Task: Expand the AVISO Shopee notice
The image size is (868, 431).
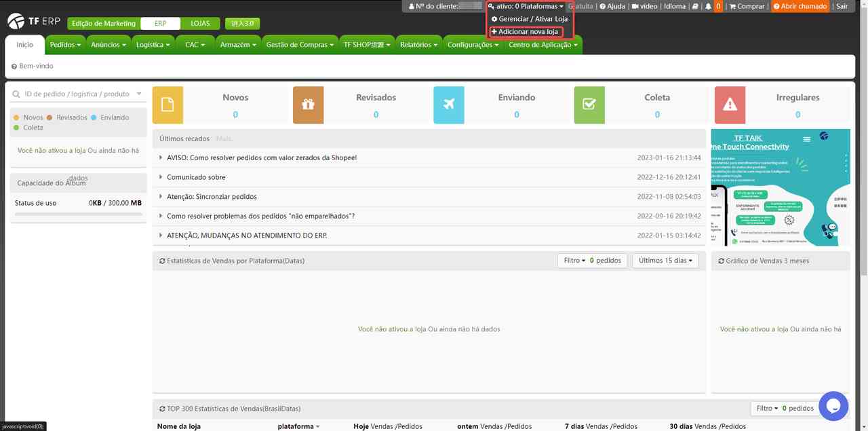Action: [262, 157]
